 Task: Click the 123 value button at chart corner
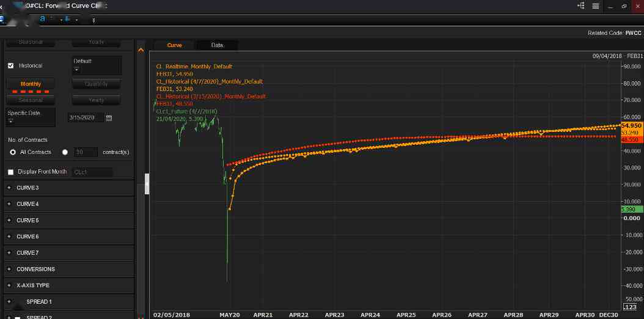629,307
